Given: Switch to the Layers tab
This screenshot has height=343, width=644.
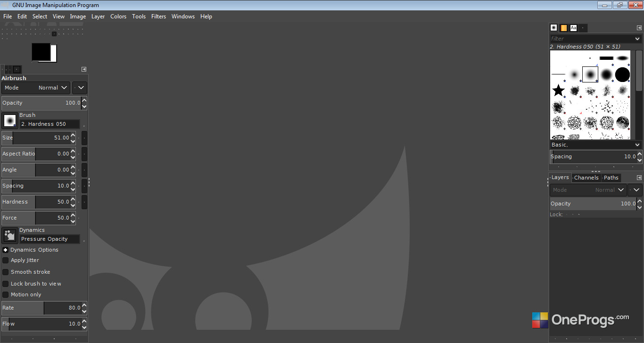Looking at the screenshot, I should pyautogui.click(x=560, y=178).
